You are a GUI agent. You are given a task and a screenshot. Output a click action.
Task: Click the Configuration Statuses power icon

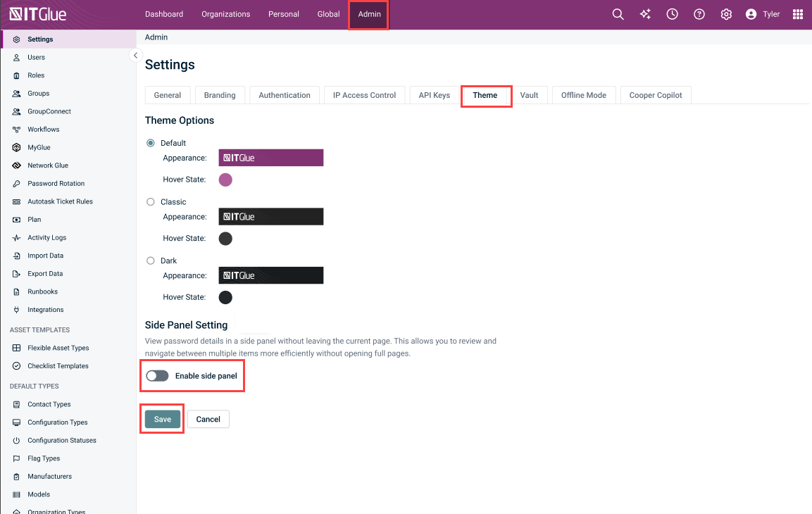click(17, 441)
